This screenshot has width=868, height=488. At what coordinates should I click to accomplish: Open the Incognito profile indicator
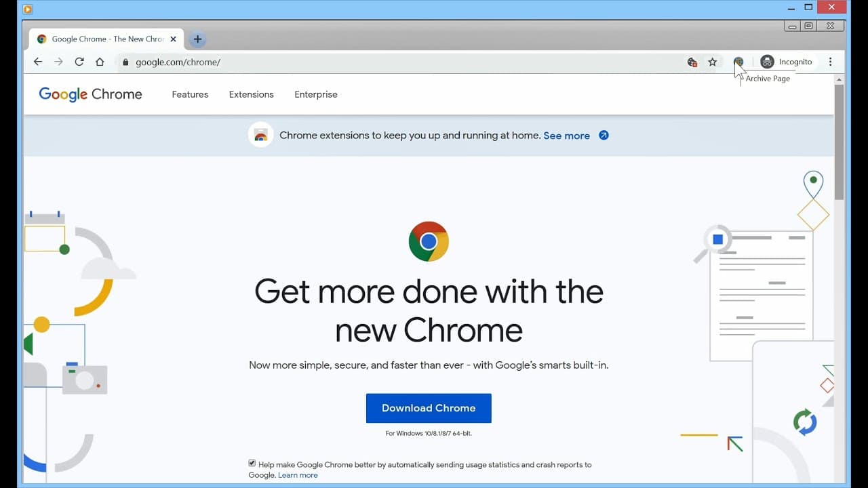pyautogui.click(x=786, y=62)
